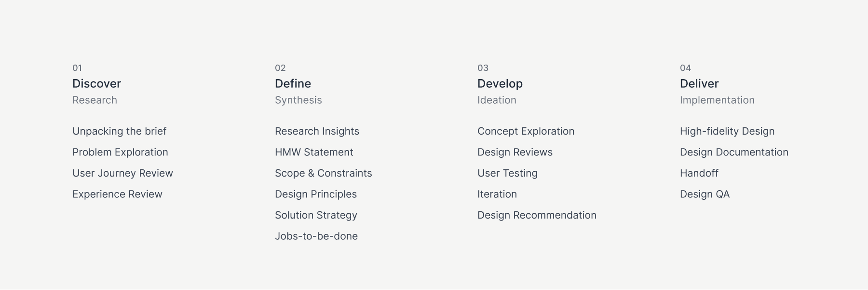Open Experience Review entry
Viewport: 868px width, 290px height.
click(117, 194)
